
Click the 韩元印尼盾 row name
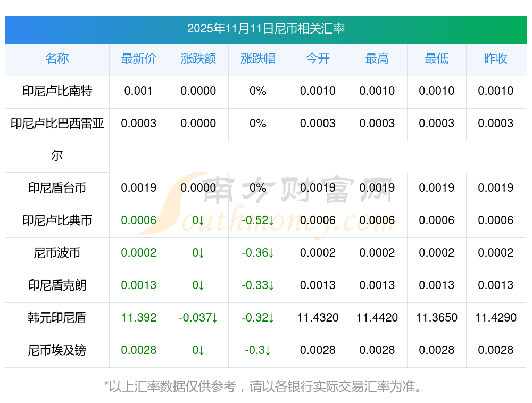(x=57, y=318)
